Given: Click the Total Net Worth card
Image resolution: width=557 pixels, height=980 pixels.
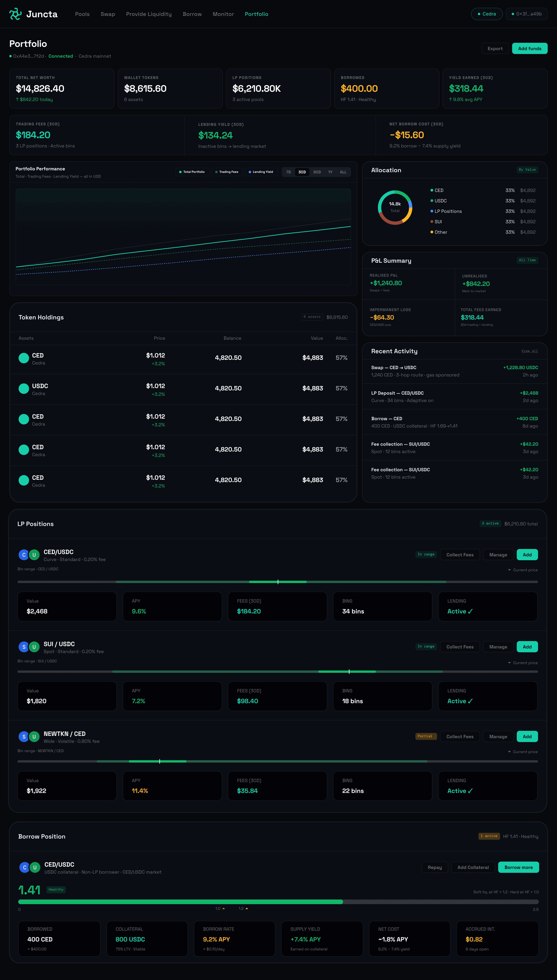Looking at the screenshot, I should (62, 88).
